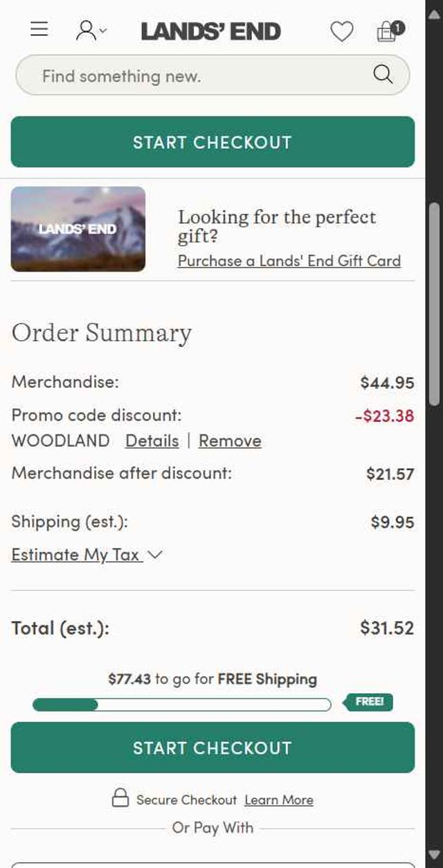Click the FREE shipping tag badge
Viewport: 443px width, 868px height.
(369, 702)
